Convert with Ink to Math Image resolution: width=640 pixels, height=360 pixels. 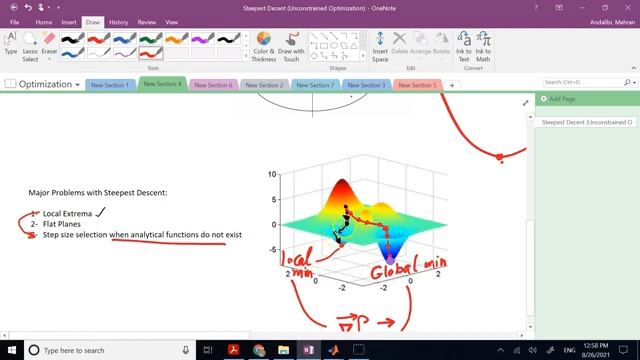[x=483, y=47]
